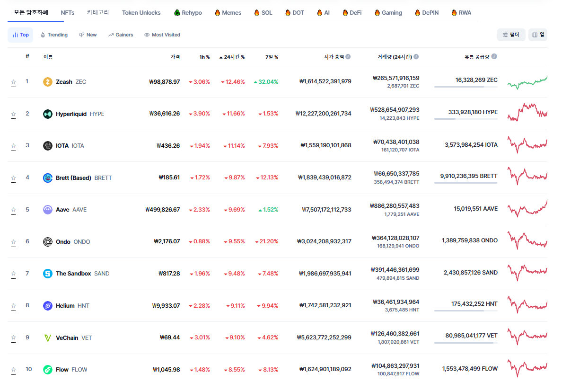This screenshot has width=588, height=382.
Task: Open the 카테고리 tab
Action: pos(98,13)
